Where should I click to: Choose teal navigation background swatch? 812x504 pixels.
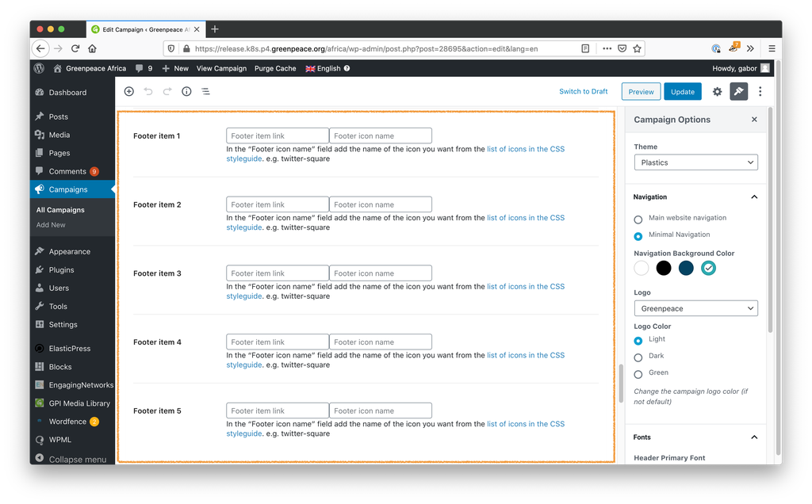tap(708, 268)
